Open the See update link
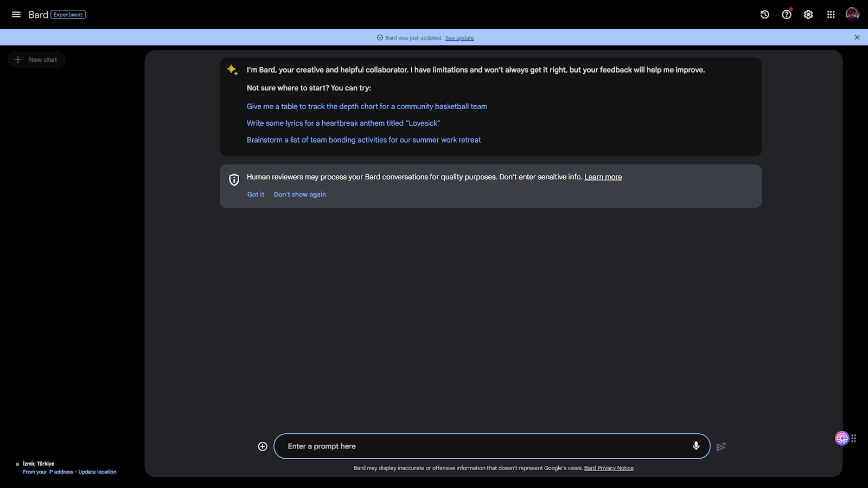 coord(459,38)
